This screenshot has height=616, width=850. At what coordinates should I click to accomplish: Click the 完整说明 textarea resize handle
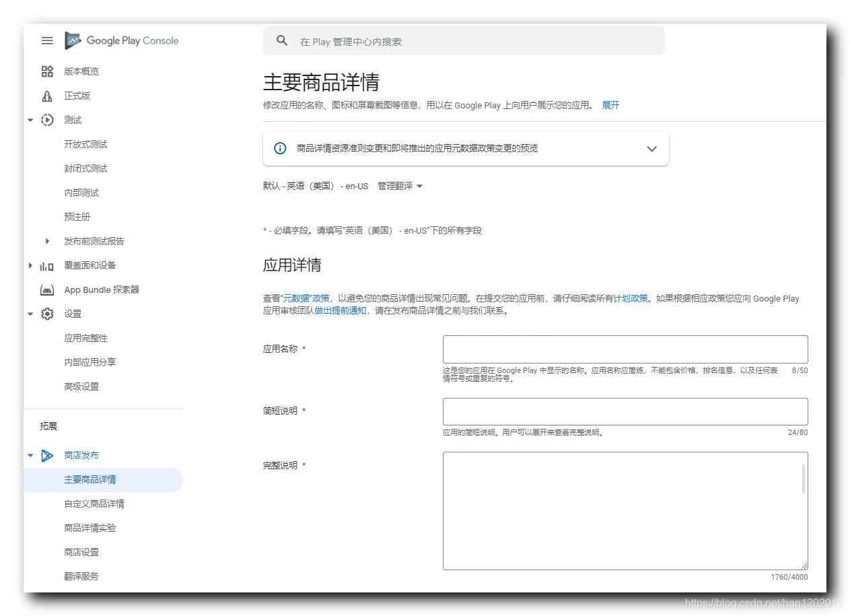pos(804,566)
